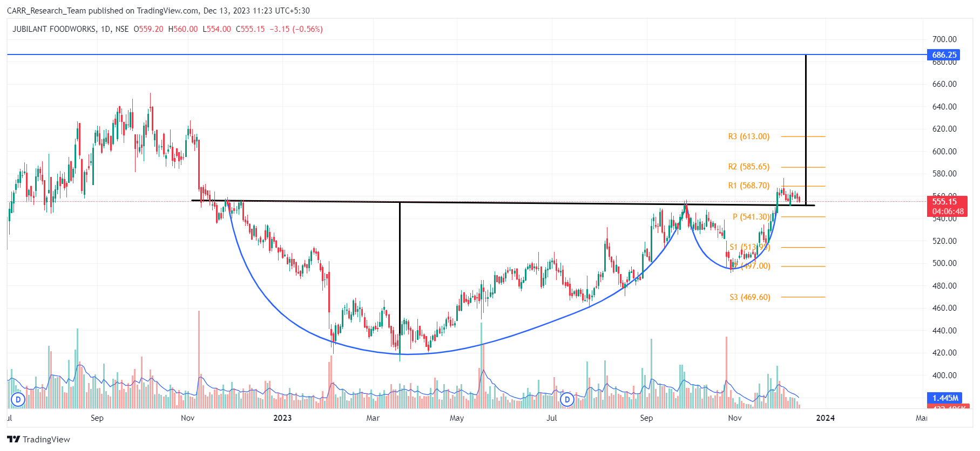Screen dimensions: 980x451
Task: Click the R1 (568.70) pivot label
Action: pos(748,186)
